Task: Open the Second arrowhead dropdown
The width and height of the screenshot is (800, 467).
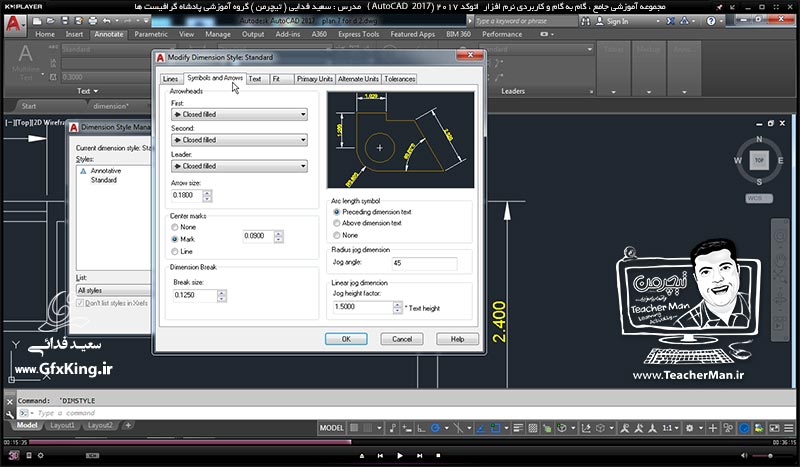Action: click(x=239, y=140)
